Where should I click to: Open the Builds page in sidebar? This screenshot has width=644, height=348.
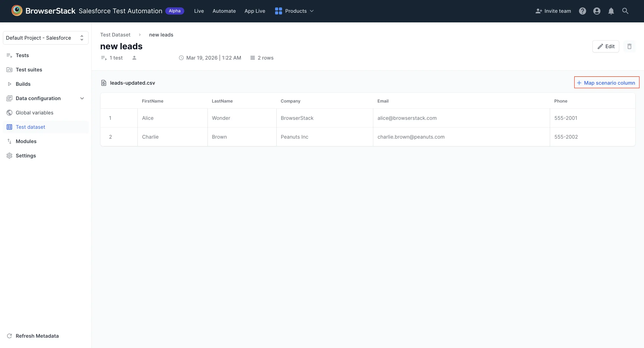pos(23,84)
